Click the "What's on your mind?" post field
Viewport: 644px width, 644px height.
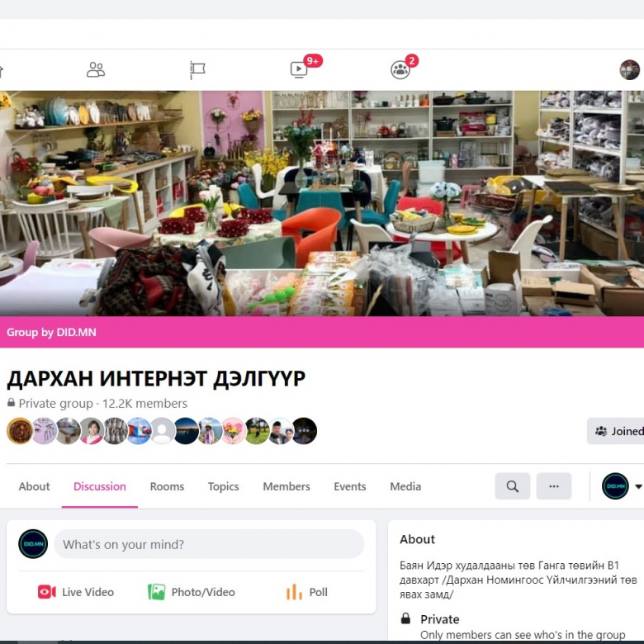coord(209,544)
